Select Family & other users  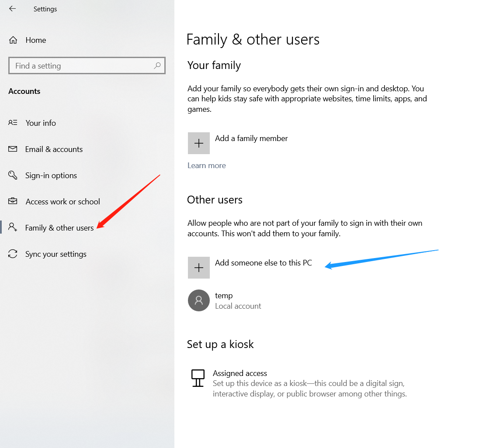(59, 228)
